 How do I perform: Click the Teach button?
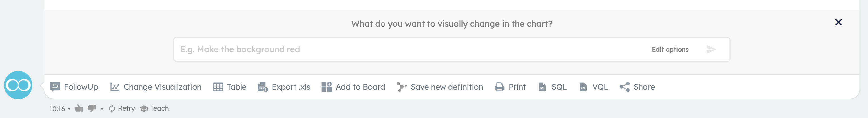point(154,109)
